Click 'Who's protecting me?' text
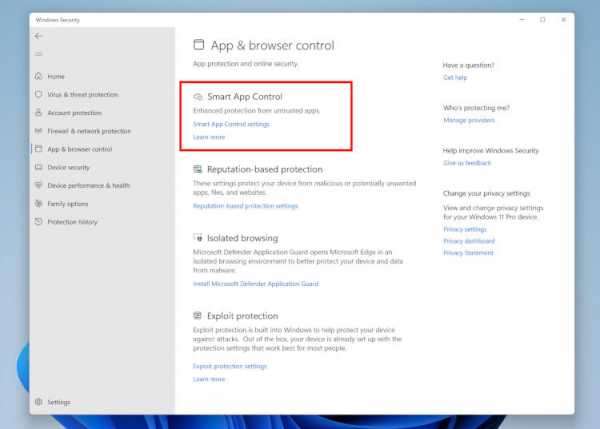This screenshot has height=429, width=600. click(476, 108)
